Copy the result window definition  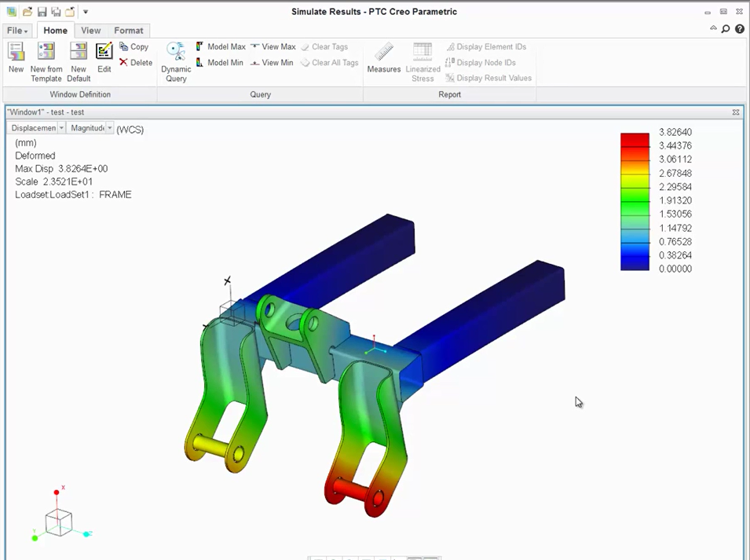pos(134,46)
